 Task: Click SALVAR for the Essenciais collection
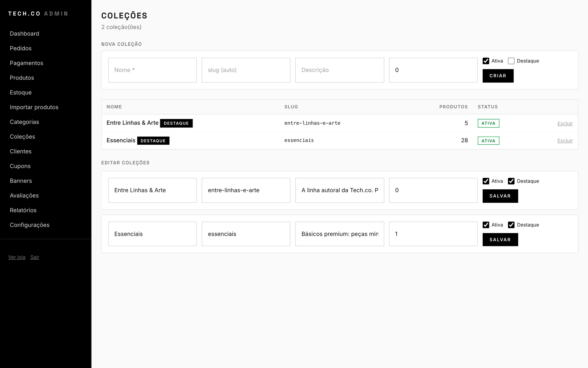[x=500, y=240]
